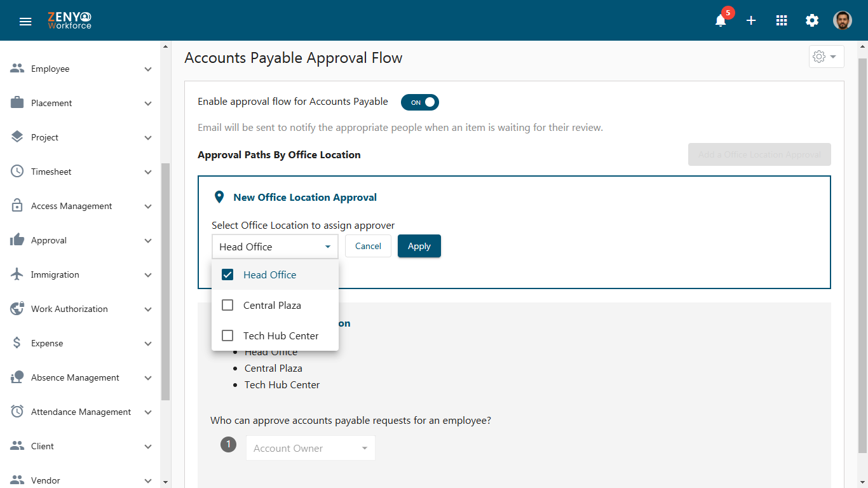868x488 pixels.
Task: Open page settings gear dropdown
Action: point(826,57)
